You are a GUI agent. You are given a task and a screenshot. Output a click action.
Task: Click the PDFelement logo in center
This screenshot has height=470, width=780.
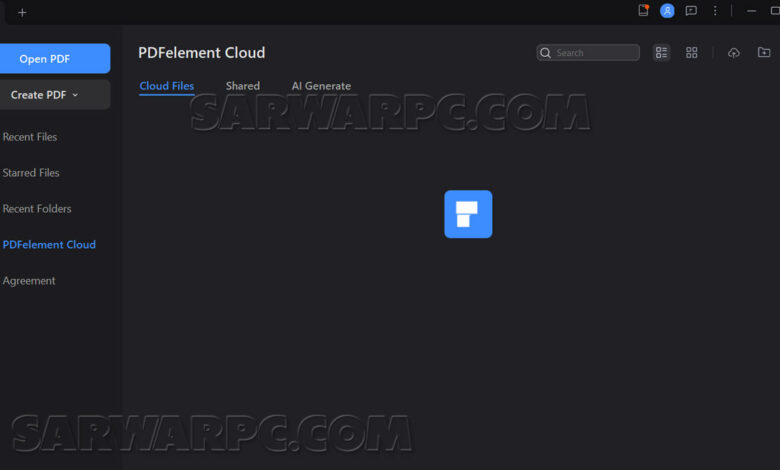pos(468,214)
